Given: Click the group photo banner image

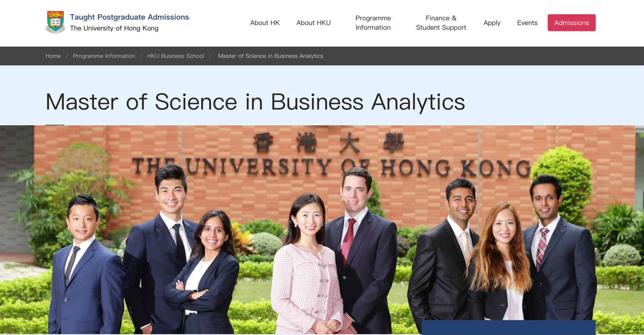Looking at the screenshot, I should (322, 229).
